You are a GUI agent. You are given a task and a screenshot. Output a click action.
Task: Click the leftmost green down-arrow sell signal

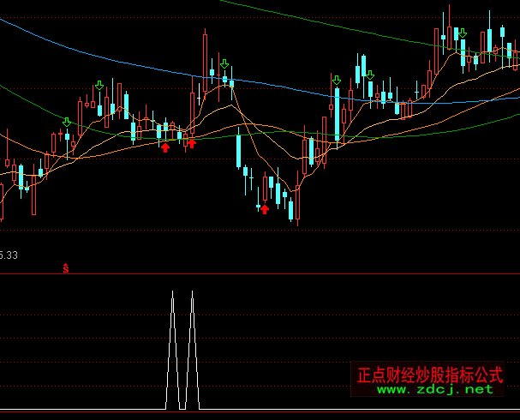pyautogui.click(x=67, y=123)
